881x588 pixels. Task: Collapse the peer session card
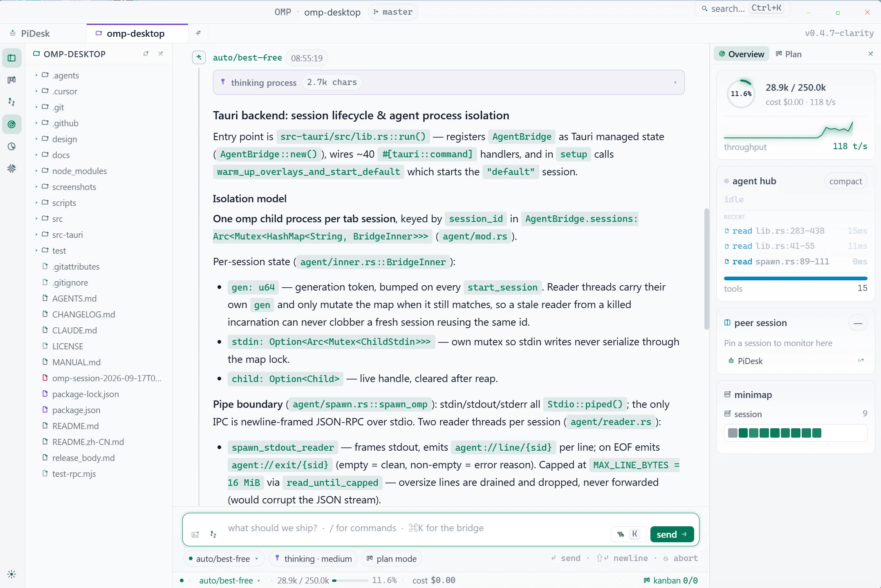pos(858,323)
